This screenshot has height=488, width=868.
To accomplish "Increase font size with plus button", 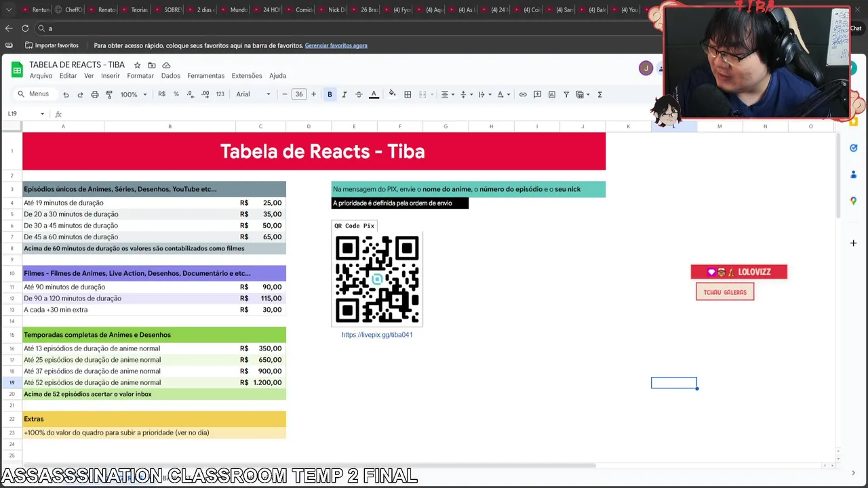I will (x=313, y=94).
